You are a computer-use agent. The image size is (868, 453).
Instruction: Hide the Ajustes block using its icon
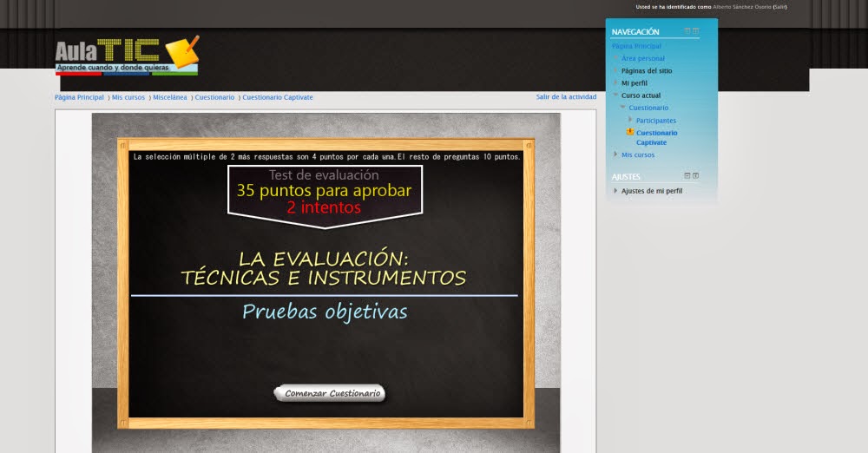coord(687,176)
